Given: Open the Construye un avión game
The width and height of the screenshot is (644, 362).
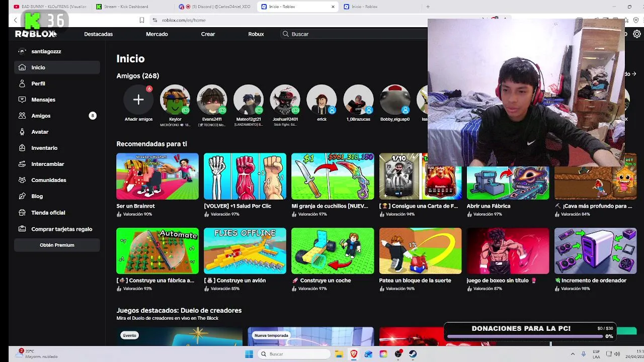Looking at the screenshot, I should pos(245,251).
